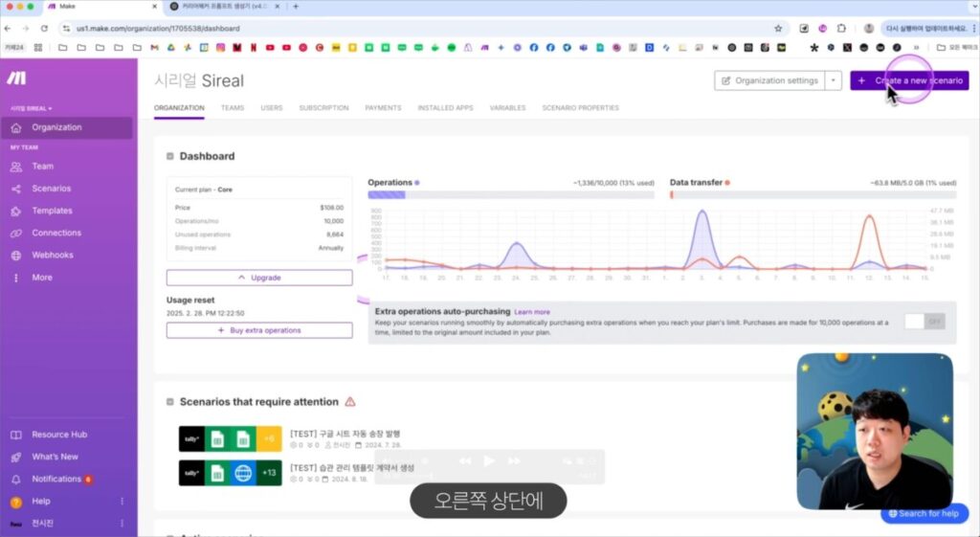Click the Chrome relaunch-to-update button
Screen dimensions: 980x537
click(x=926, y=28)
